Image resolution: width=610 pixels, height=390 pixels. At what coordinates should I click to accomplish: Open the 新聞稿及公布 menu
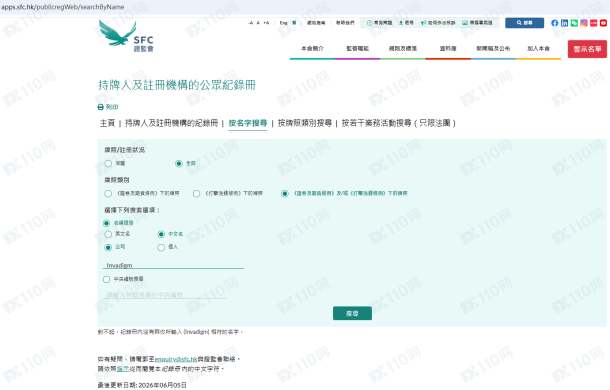[493, 49]
